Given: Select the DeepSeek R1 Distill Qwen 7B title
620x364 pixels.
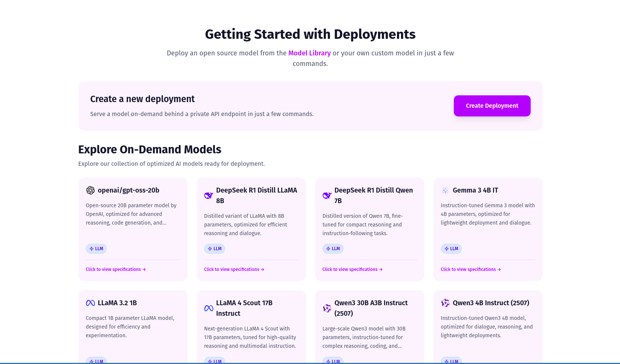Looking at the screenshot, I should click(x=374, y=196).
